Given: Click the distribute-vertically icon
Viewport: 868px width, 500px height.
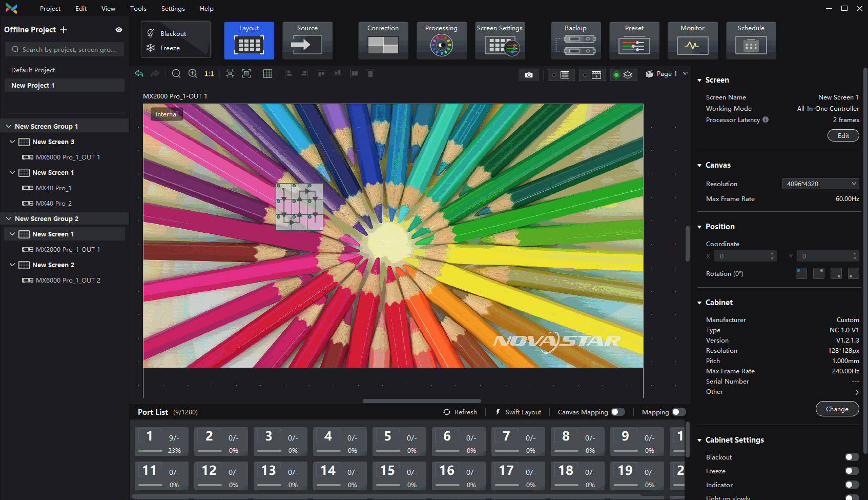Looking at the screenshot, I should pos(370,74).
